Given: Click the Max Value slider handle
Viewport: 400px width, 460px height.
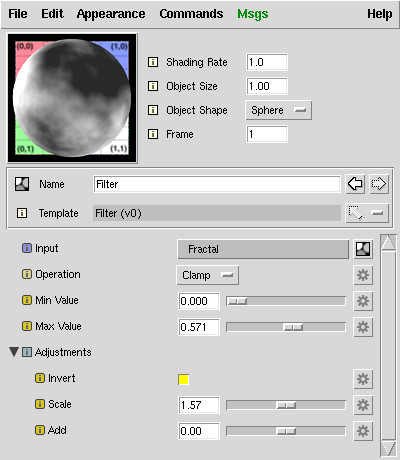Looking at the screenshot, I should [x=293, y=327].
